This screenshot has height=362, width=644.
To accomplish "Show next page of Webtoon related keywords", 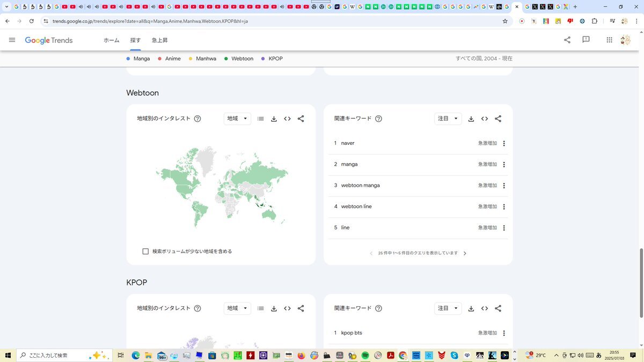I will point(465,253).
